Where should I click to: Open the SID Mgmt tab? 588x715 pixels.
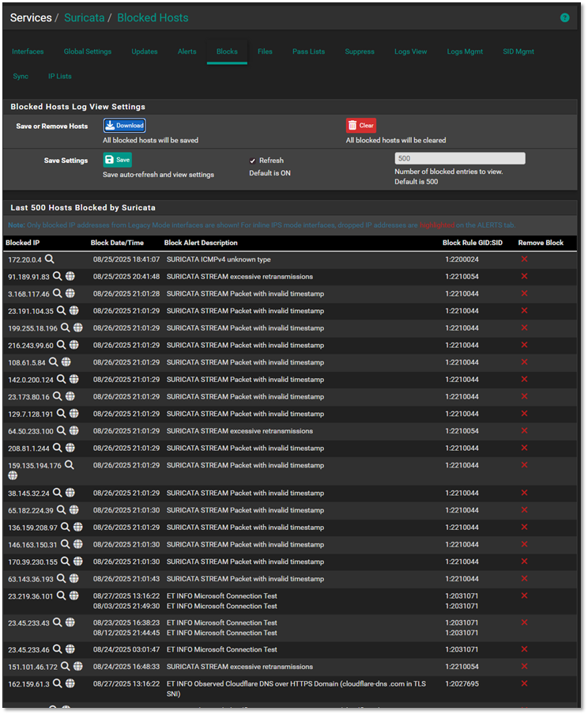click(x=518, y=51)
